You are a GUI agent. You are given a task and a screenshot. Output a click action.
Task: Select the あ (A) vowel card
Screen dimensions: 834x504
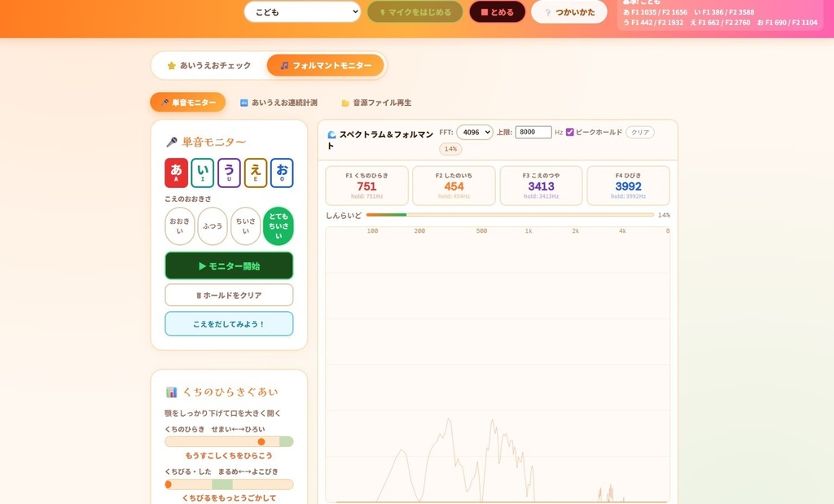click(176, 174)
